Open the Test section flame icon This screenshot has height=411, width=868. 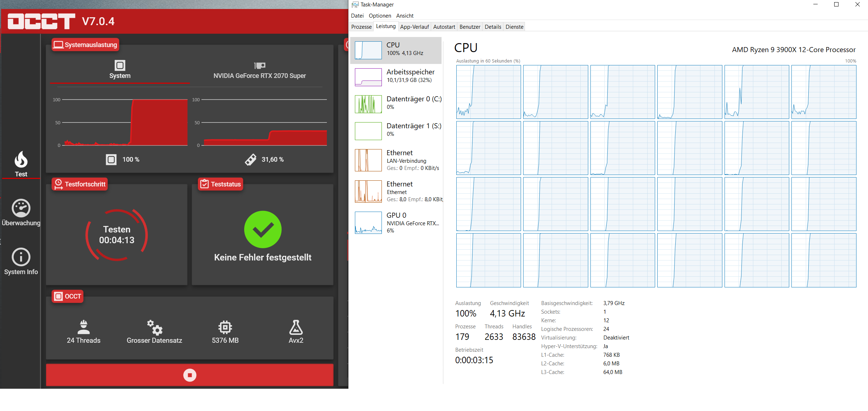tap(21, 160)
